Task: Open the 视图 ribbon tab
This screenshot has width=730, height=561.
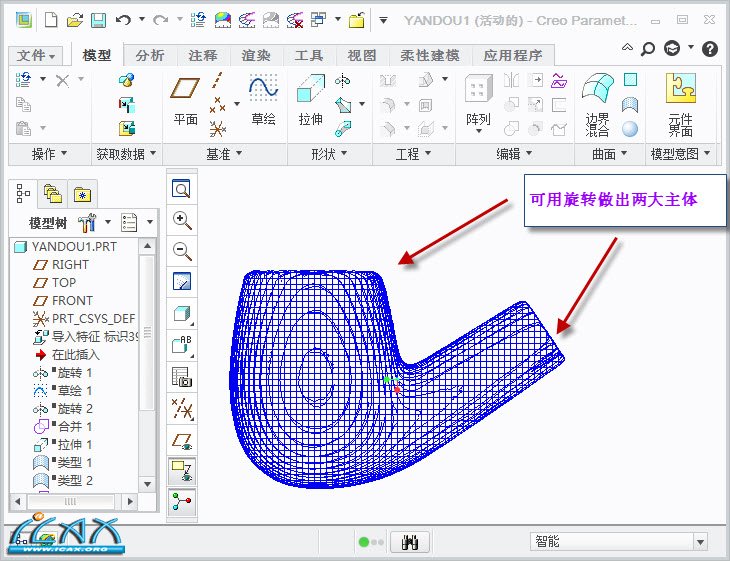Action: pyautogui.click(x=361, y=56)
